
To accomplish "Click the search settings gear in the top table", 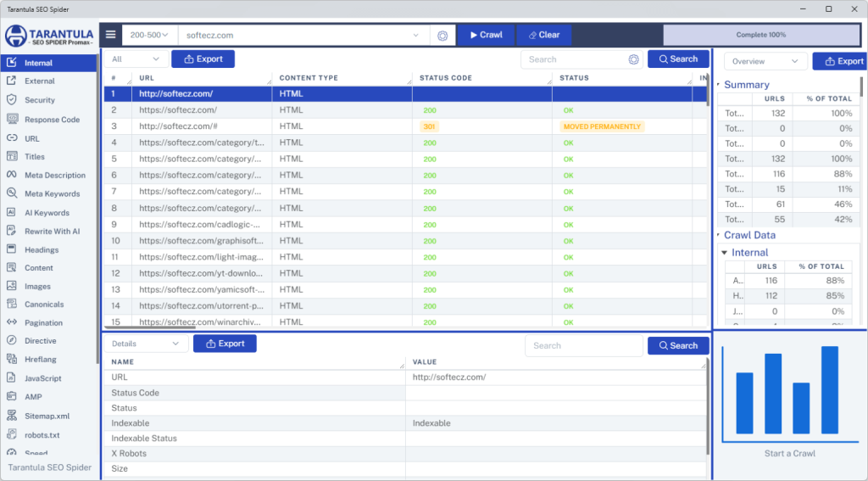I will pos(634,59).
